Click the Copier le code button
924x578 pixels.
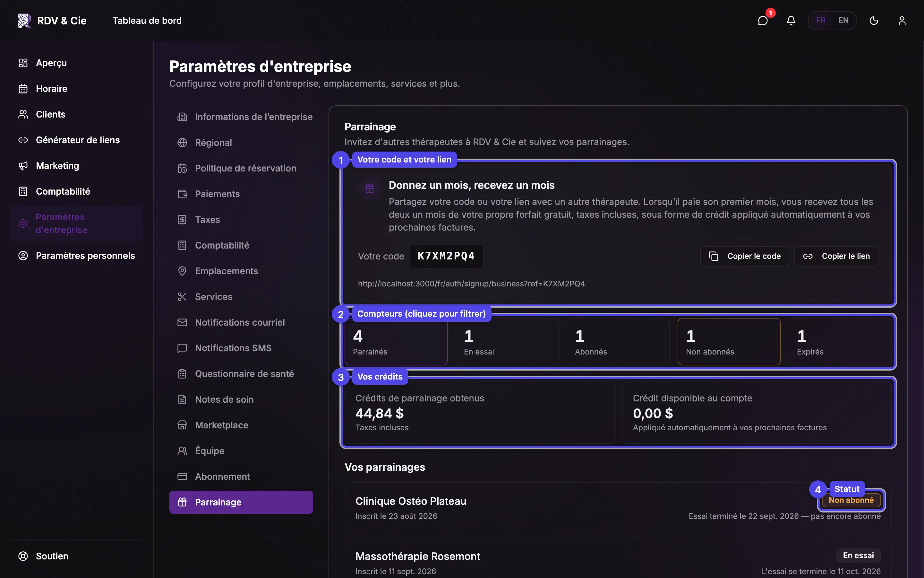(x=744, y=256)
